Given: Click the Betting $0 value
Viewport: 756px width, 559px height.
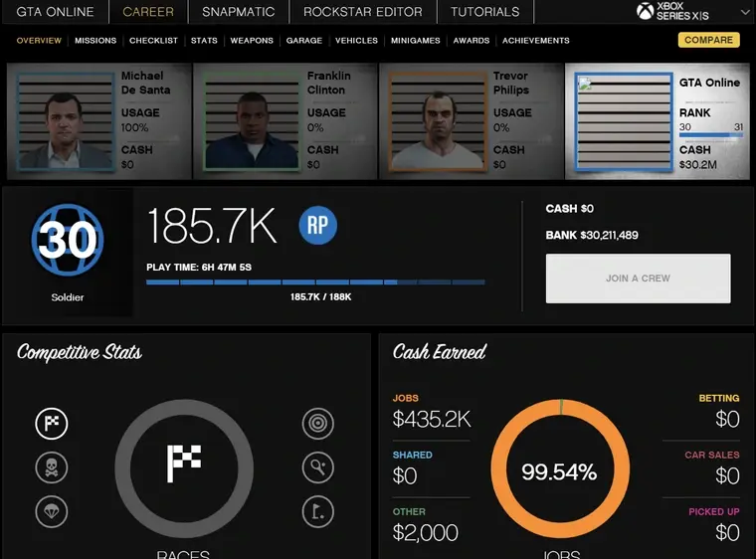Looking at the screenshot, I should pos(727,419).
